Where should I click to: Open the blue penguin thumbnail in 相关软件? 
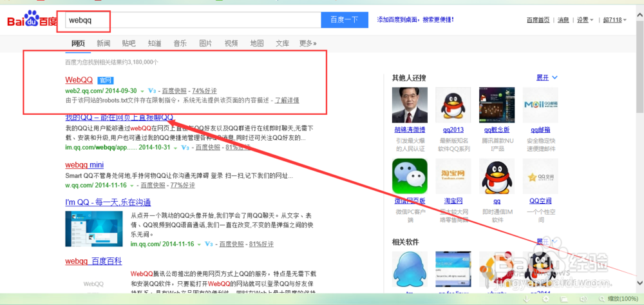[410, 270]
